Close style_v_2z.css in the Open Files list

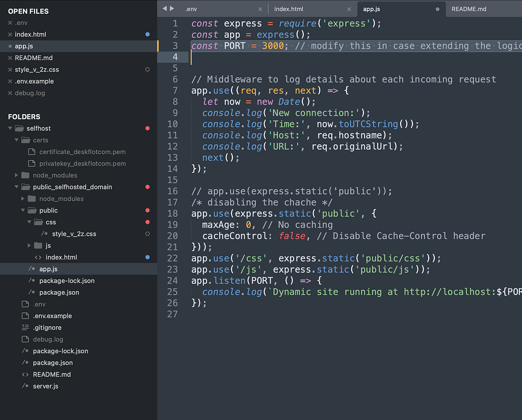[10, 69]
